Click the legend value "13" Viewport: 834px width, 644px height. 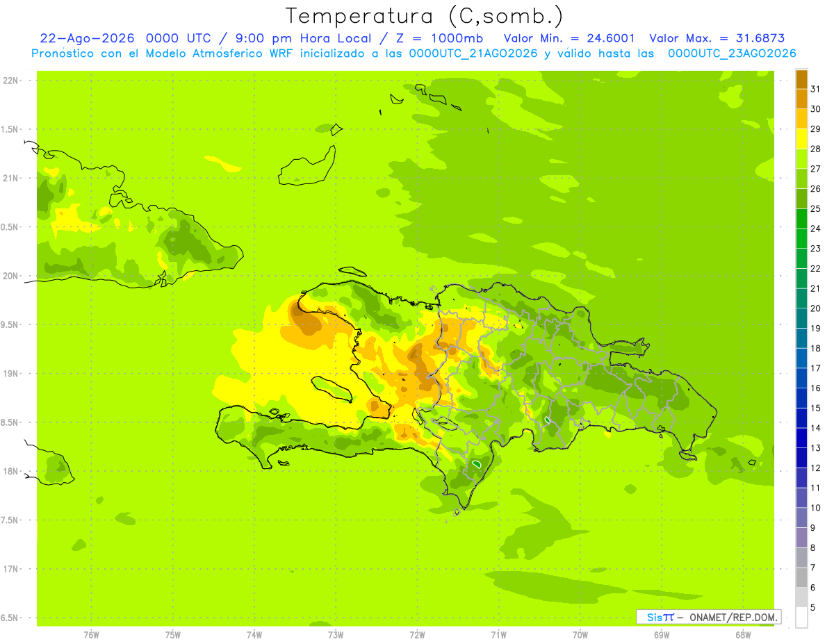coord(816,448)
